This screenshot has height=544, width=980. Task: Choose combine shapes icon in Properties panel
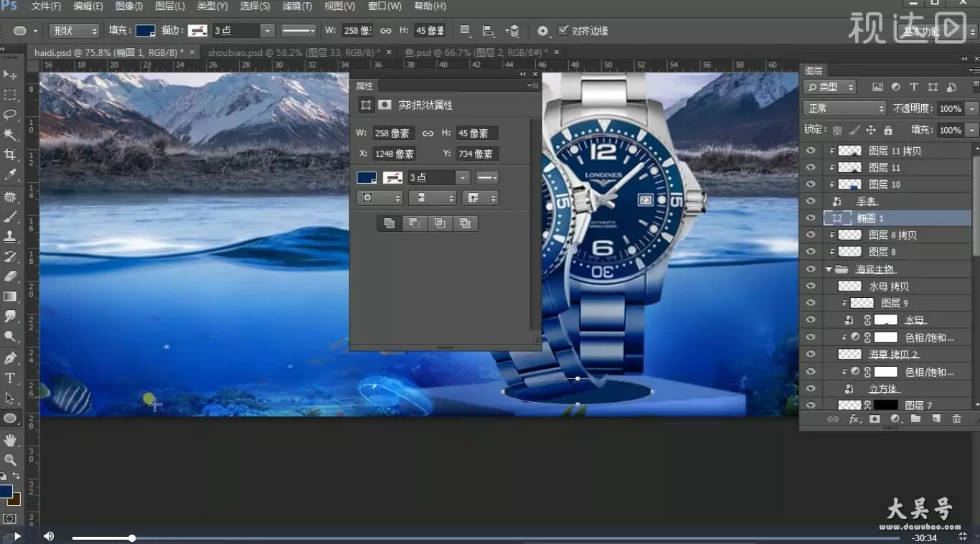389,223
